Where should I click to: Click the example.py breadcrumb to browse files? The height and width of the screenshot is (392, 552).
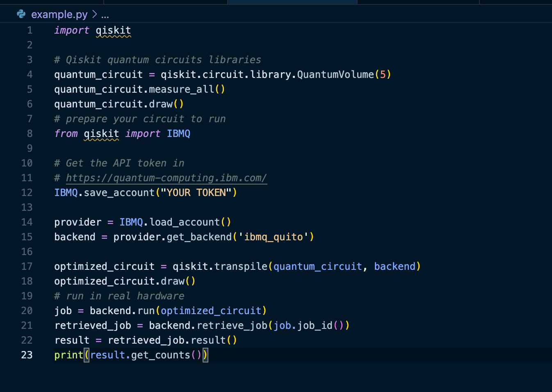click(x=59, y=14)
